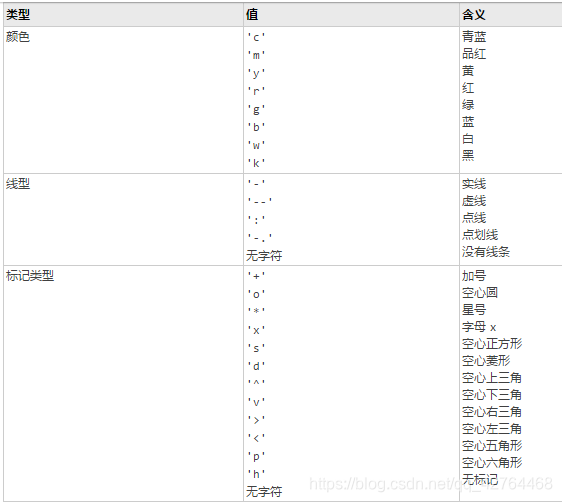
Task: Click the 'r' color value
Action: point(256,91)
